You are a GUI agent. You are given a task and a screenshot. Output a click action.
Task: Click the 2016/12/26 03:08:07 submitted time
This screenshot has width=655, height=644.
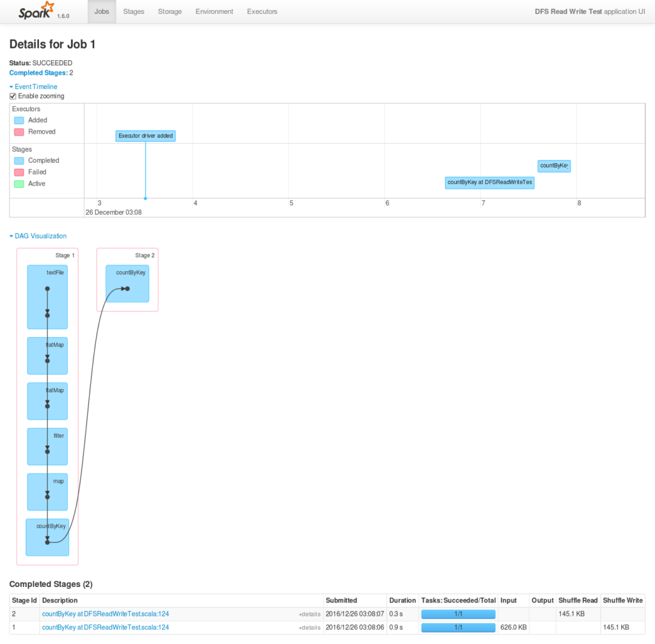(x=354, y=614)
